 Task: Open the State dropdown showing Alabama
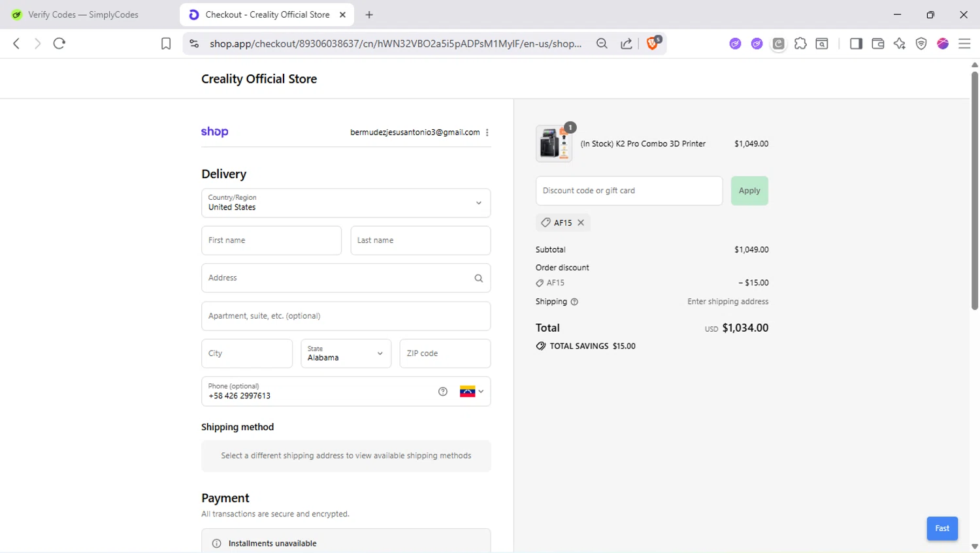point(346,353)
